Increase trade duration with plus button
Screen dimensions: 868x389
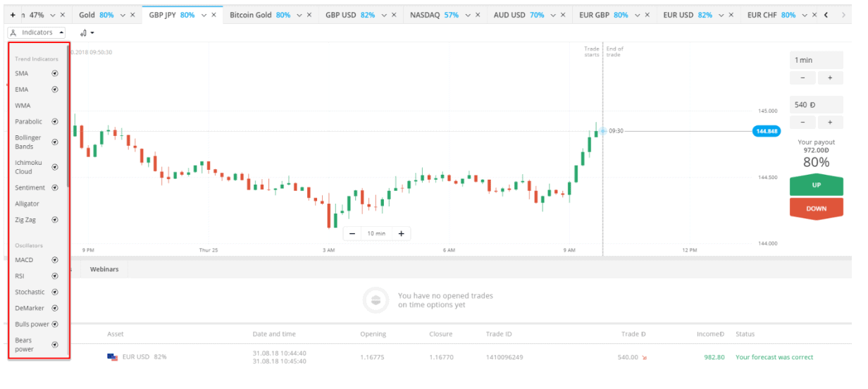tap(830, 78)
